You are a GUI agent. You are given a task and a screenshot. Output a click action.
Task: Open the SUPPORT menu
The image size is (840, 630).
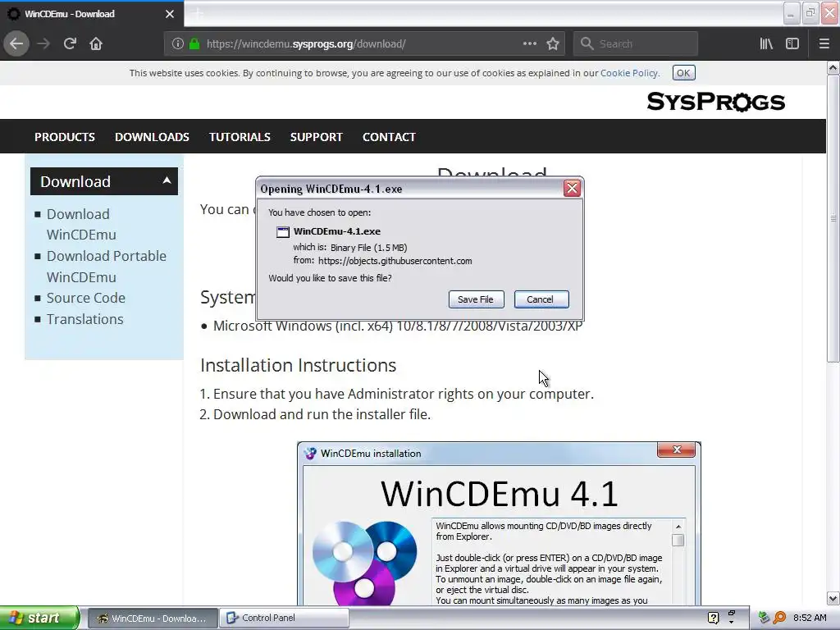click(316, 137)
